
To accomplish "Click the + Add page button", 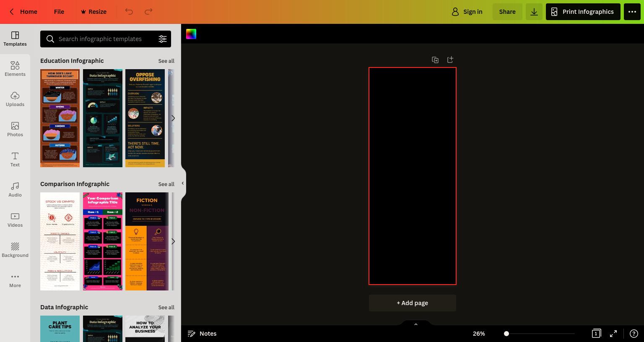I will [413, 303].
